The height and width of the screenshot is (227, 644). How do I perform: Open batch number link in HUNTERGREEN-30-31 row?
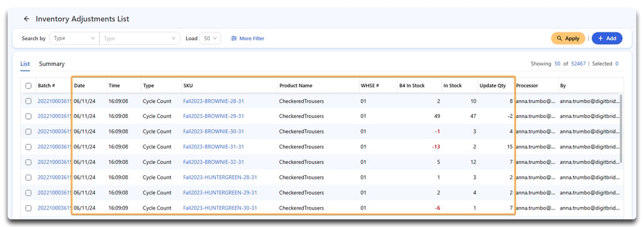pyautogui.click(x=54, y=208)
